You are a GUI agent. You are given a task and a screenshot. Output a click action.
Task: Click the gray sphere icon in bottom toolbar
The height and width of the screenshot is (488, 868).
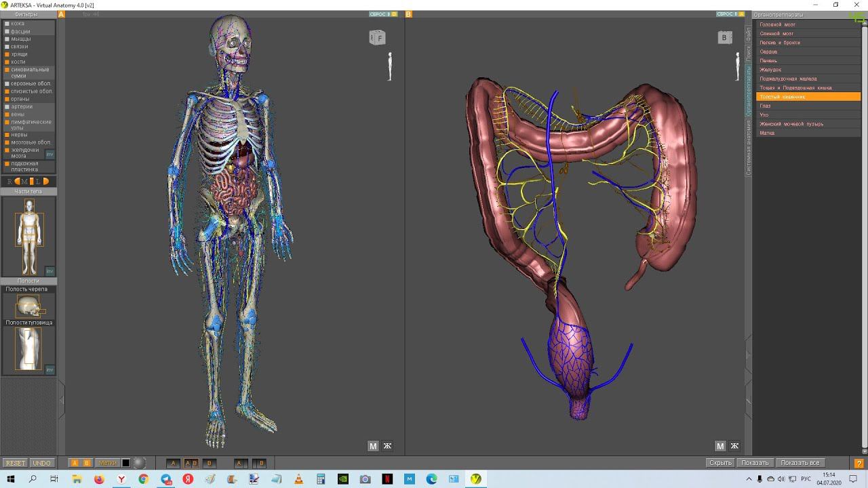[x=139, y=463]
